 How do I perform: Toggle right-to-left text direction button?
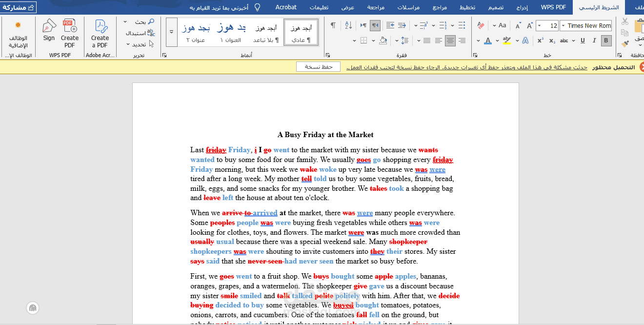375,25
